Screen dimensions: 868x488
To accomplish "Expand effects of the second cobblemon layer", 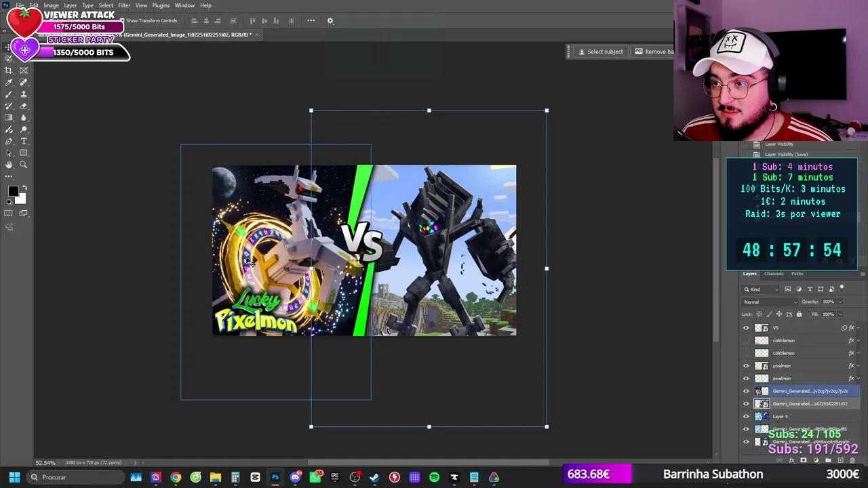I will tap(859, 353).
